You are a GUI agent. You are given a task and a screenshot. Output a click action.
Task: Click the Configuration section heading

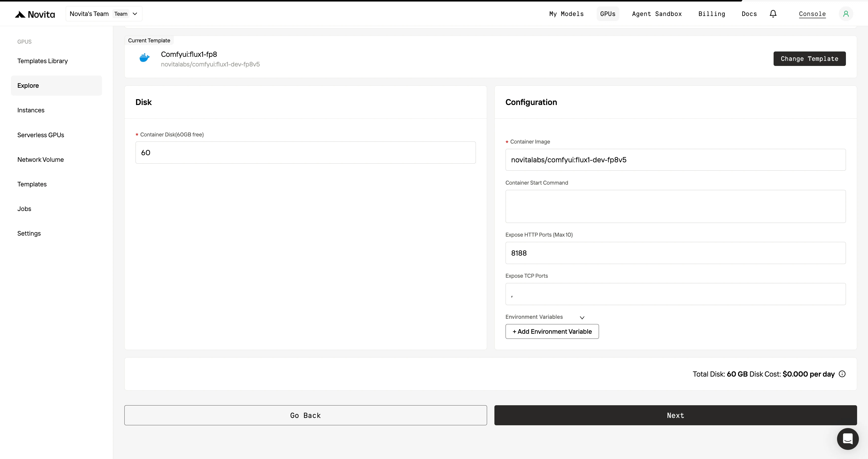[x=531, y=102]
